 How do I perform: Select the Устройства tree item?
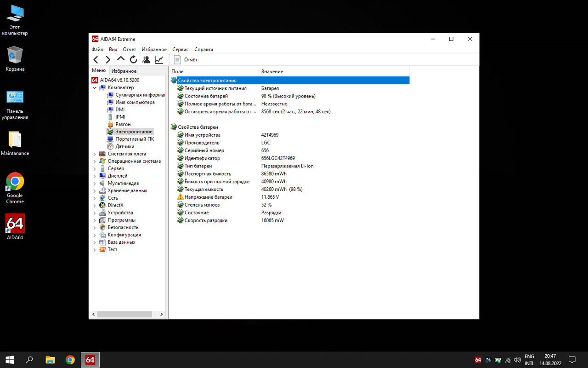click(116, 213)
